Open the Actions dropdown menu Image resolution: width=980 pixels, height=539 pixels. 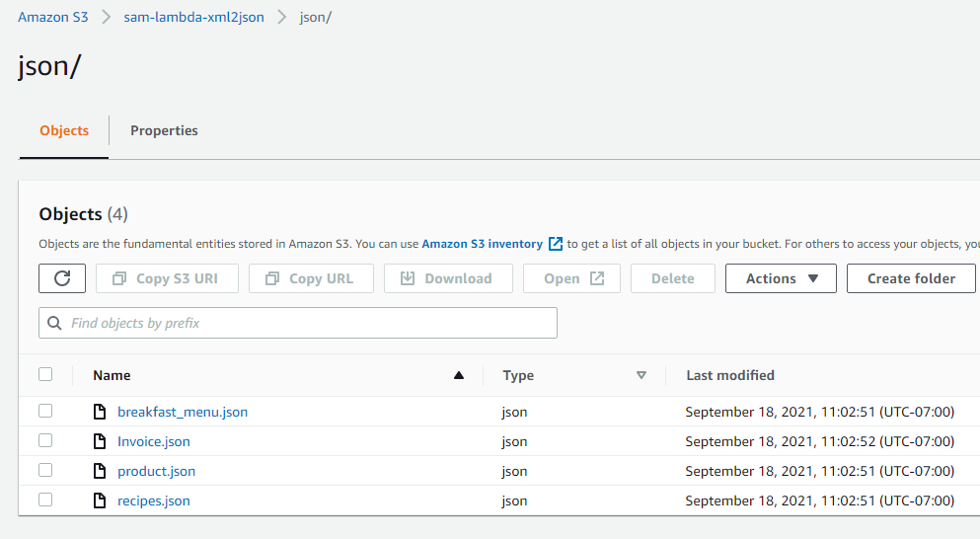point(781,278)
